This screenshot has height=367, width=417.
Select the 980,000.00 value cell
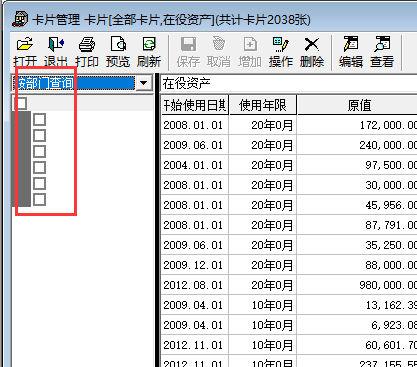point(357,285)
